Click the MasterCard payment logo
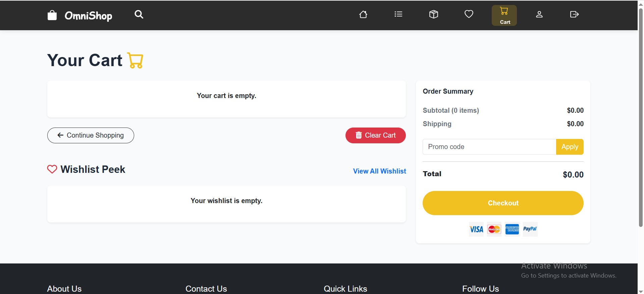The width and height of the screenshot is (644, 294). point(494,229)
